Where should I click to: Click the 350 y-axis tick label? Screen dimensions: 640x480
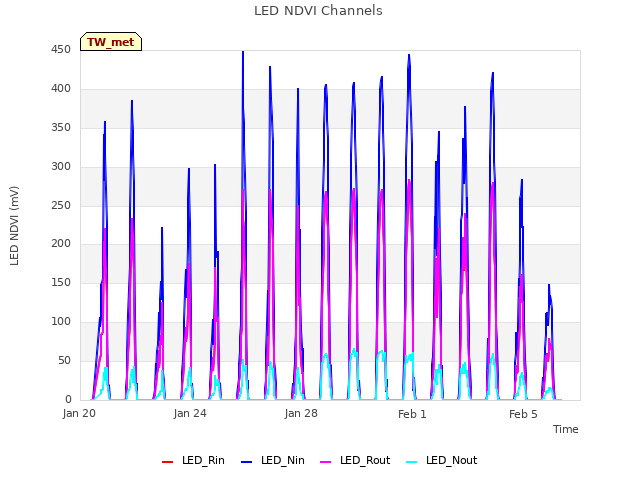point(61,128)
